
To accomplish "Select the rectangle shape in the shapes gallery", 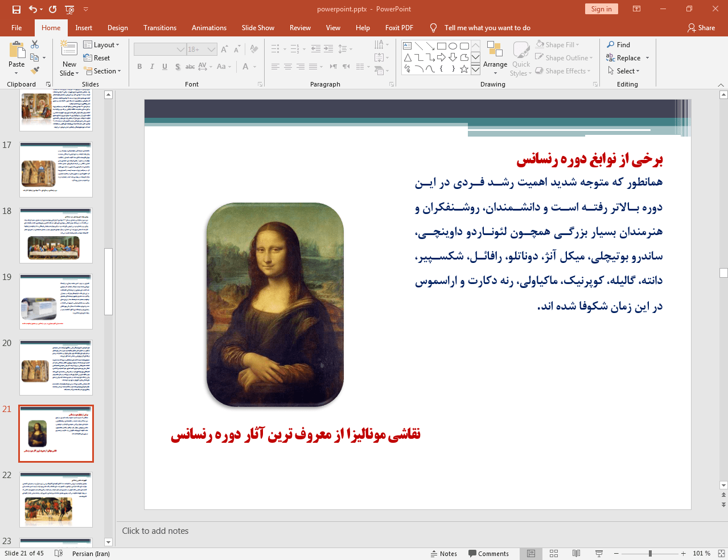I will coord(442,46).
